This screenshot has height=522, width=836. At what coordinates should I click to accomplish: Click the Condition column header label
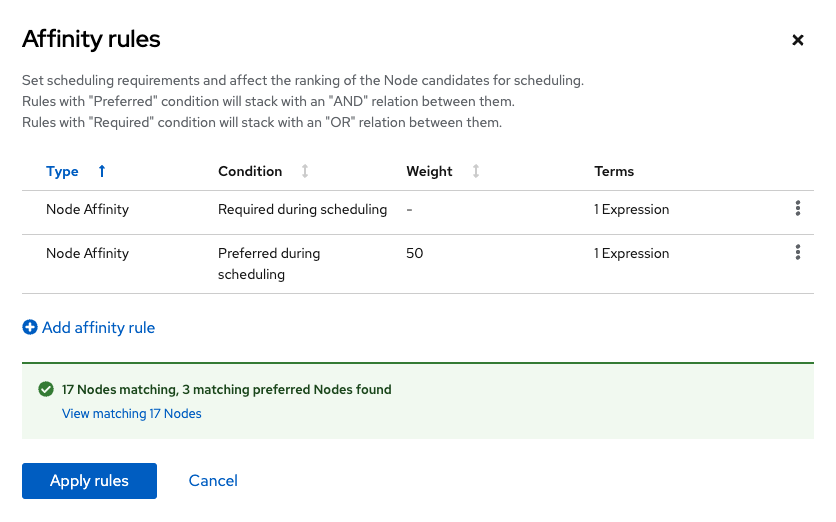coord(250,171)
